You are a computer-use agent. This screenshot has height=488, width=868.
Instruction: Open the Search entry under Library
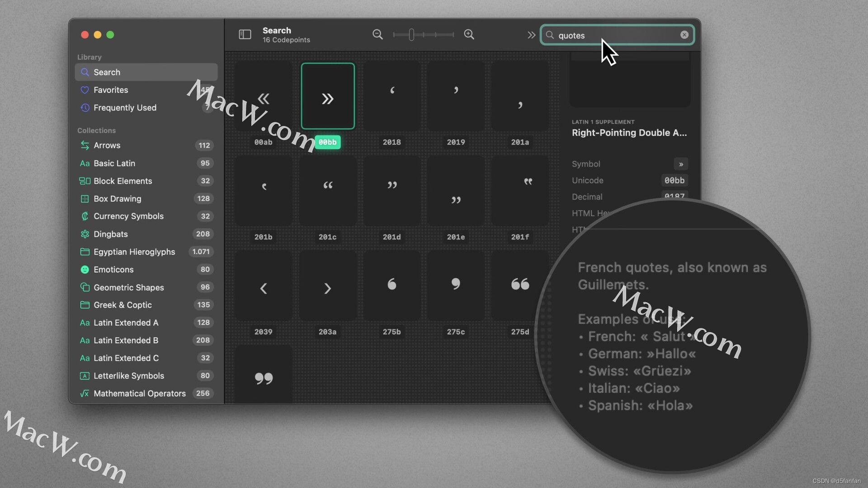tap(107, 72)
